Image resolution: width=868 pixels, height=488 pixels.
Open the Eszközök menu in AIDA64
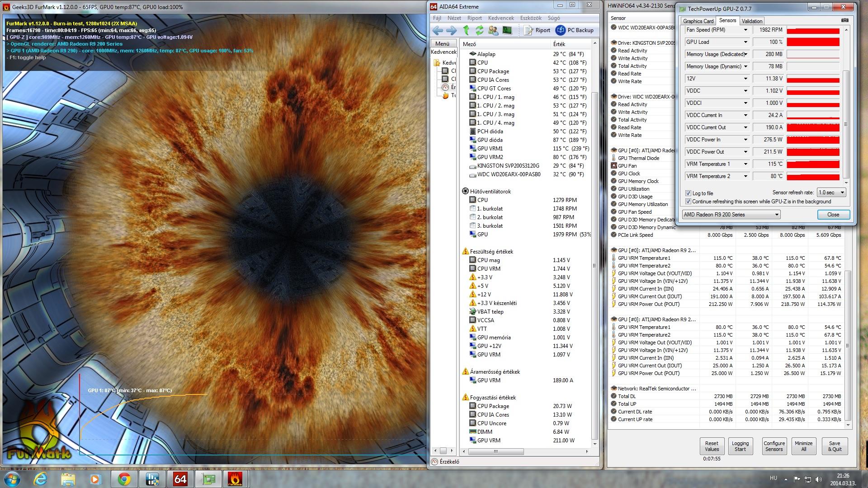coord(530,18)
